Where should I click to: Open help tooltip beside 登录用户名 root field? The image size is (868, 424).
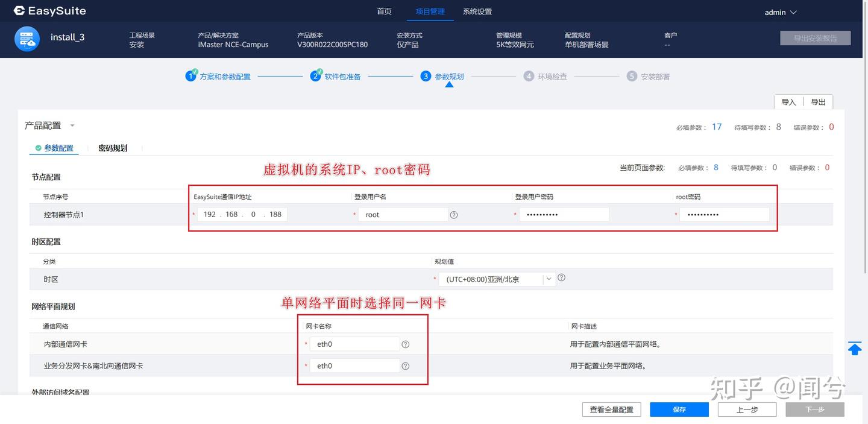tap(454, 214)
